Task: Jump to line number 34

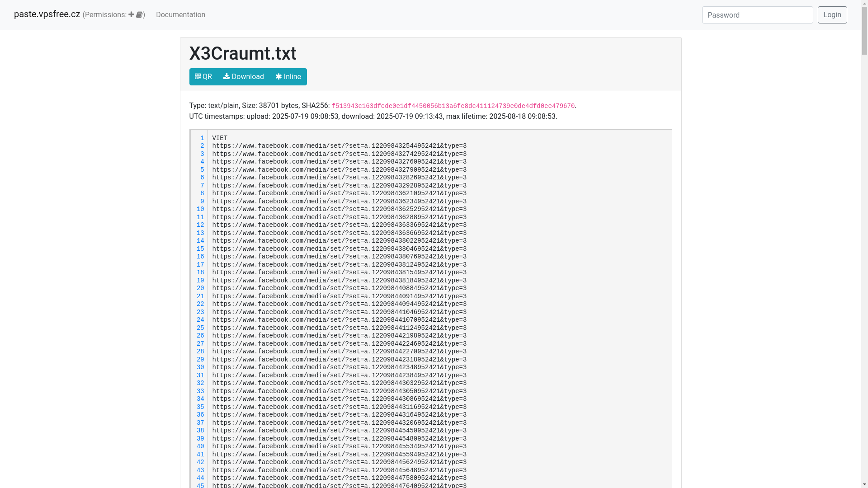Action: [200, 399]
